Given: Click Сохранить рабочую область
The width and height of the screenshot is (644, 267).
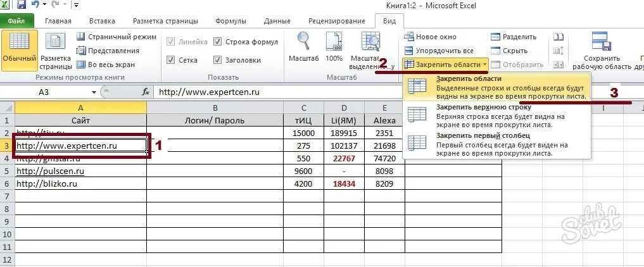Looking at the screenshot, I should tap(602, 49).
